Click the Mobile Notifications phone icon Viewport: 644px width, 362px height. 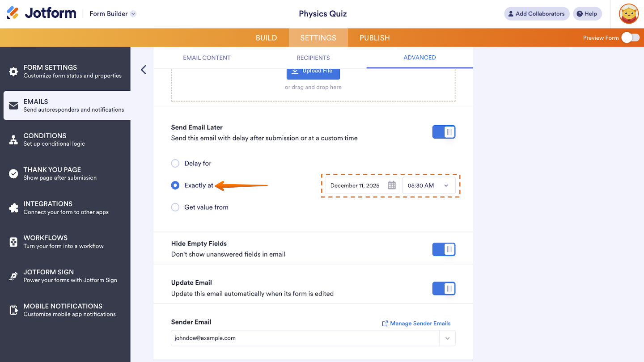pos(14,310)
